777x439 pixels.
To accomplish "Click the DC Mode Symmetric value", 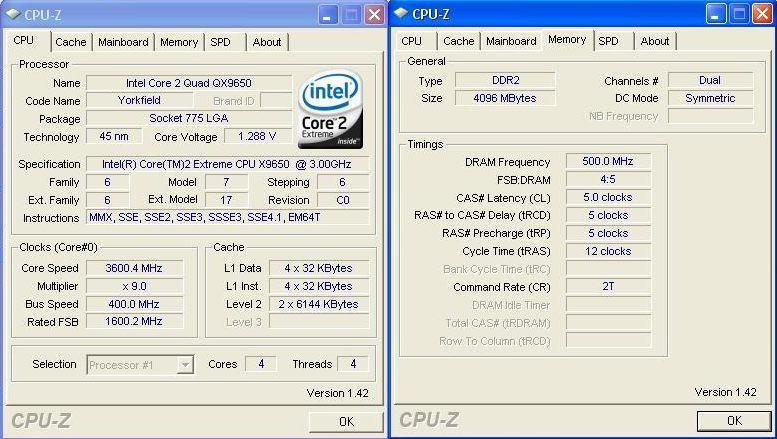I will point(710,98).
